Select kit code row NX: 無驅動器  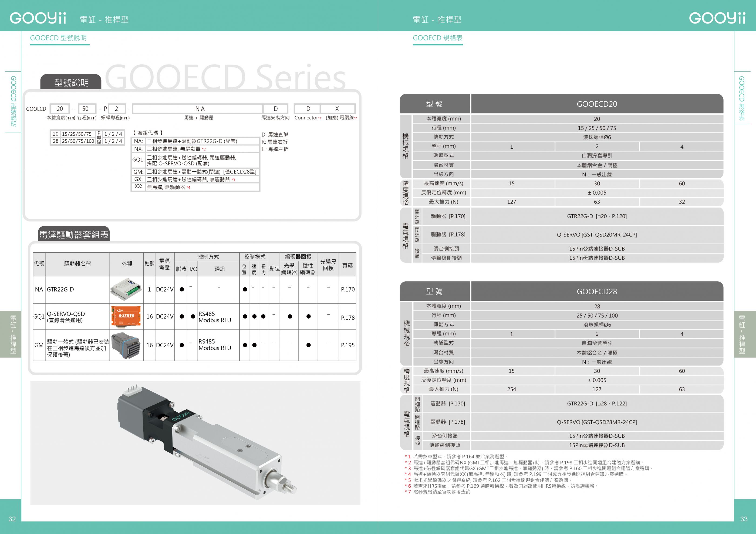195,149
